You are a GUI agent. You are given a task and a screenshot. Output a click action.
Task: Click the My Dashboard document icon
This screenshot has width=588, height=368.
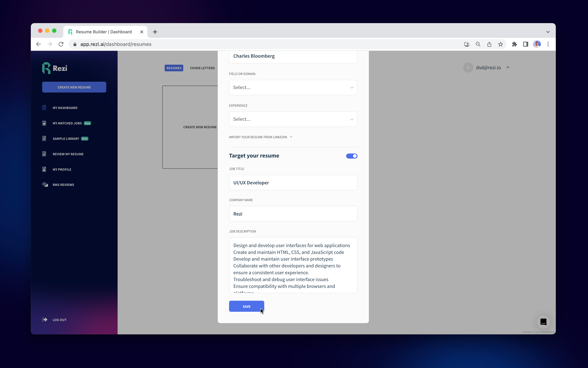pos(44,108)
